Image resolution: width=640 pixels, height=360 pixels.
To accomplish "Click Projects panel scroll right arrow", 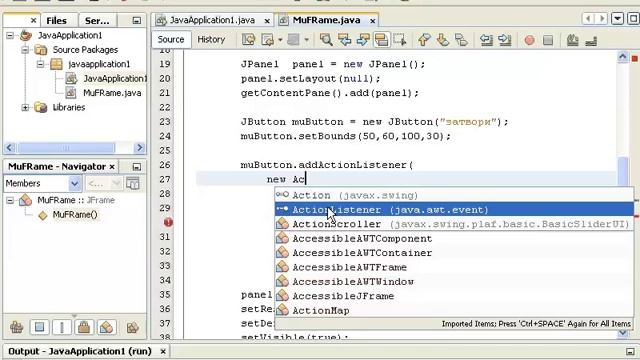I will [140, 148].
